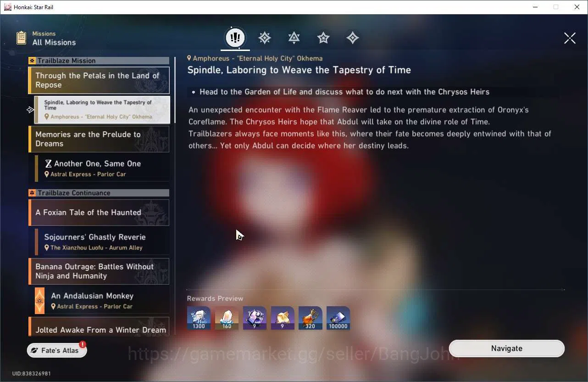Select the Spindle, Laboring to Weave sub-mission entry

click(102, 109)
